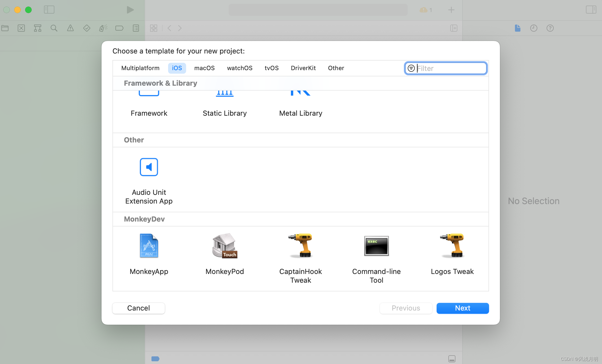The height and width of the screenshot is (364, 602).
Task: Select the Metal Library template
Action: (x=300, y=113)
